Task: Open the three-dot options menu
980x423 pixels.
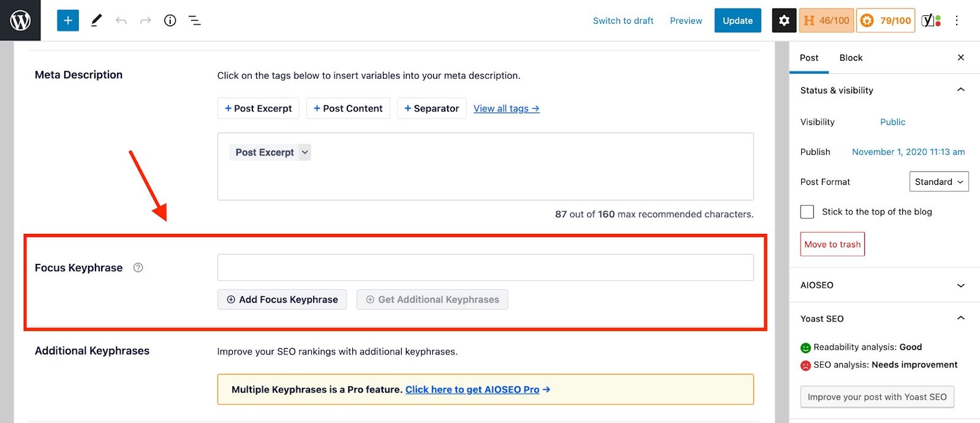Action: click(957, 20)
